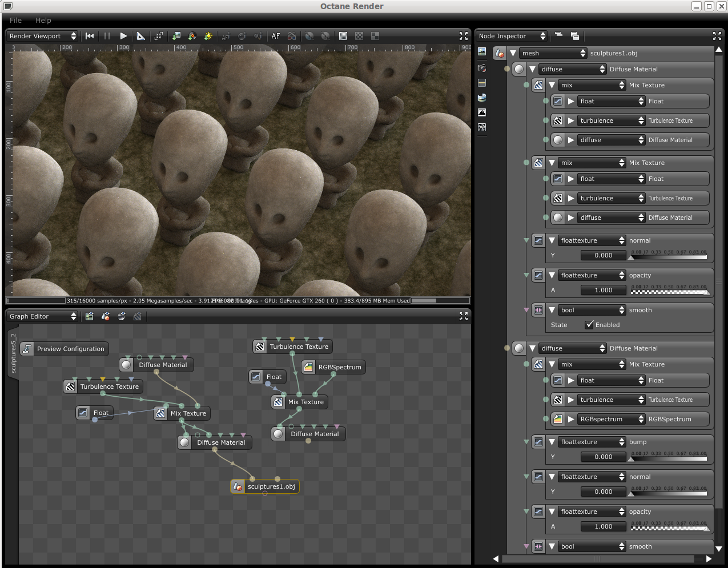Click the AF autofocus toolbar icon
728x568 pixels.
tap(276, 36)
